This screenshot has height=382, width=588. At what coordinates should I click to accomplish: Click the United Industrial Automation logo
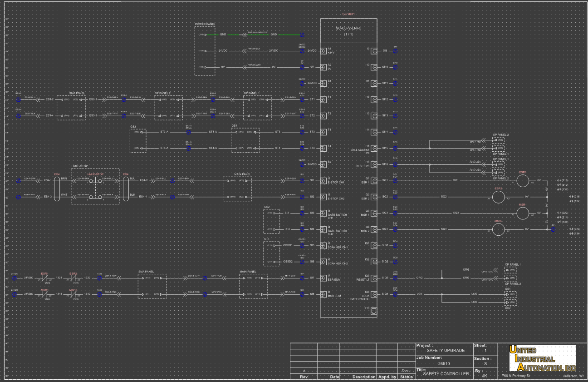pyautogui.click(x=542, y=358)
